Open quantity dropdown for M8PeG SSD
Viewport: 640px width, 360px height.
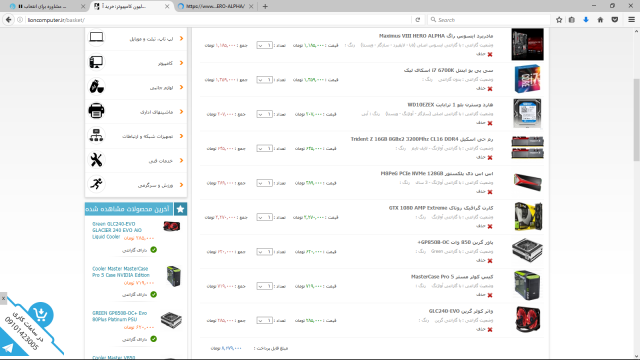[x=264, y=183]
